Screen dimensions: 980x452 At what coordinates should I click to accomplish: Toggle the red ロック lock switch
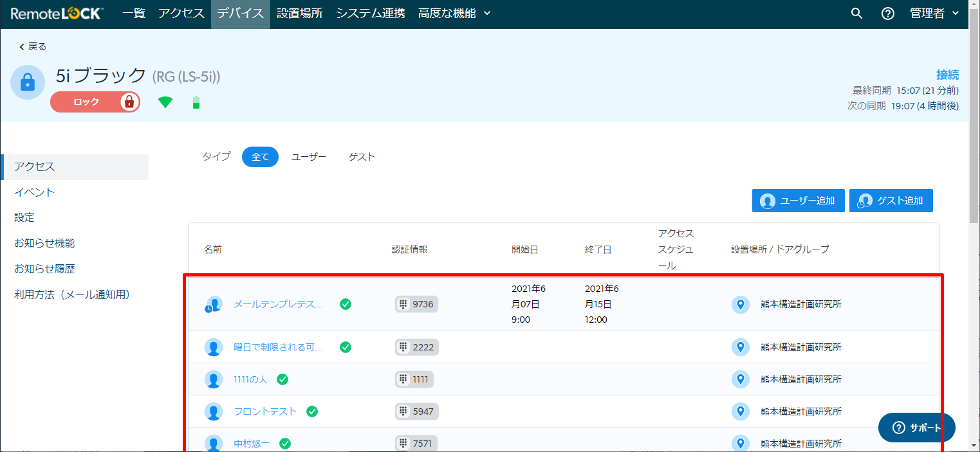(95, 102)
